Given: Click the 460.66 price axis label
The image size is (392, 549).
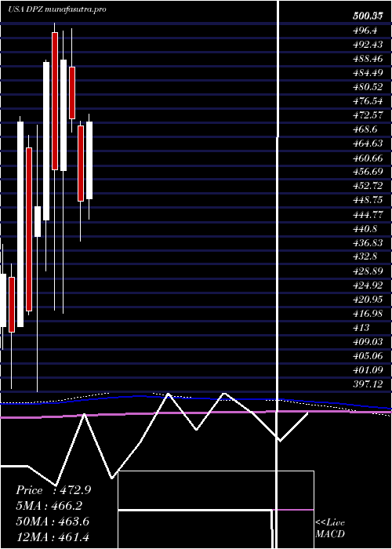Looking at the screenshot, I should click(368, 158).
